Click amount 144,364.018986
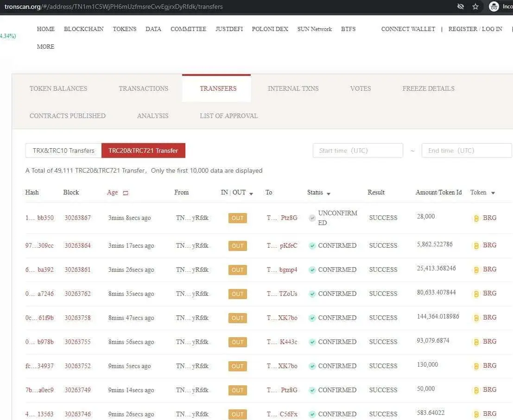This screenshot has width=513, height=420. pos(438,316)
